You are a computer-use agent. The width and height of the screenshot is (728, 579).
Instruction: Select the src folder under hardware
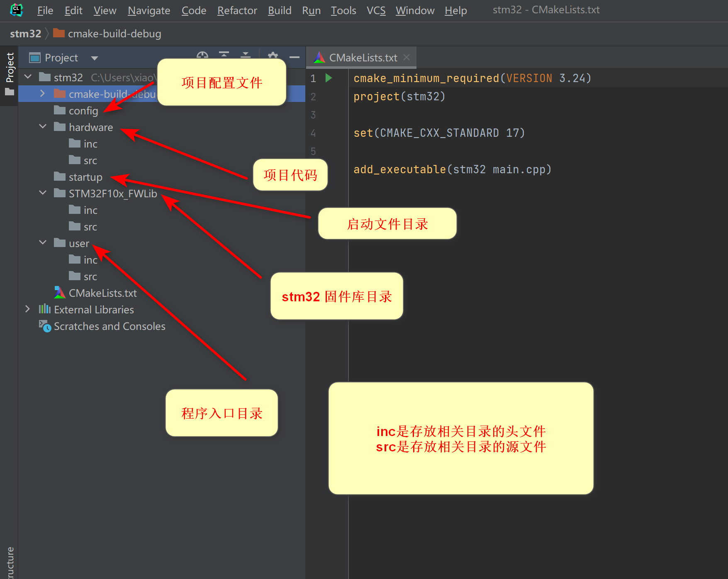[90, 160]
